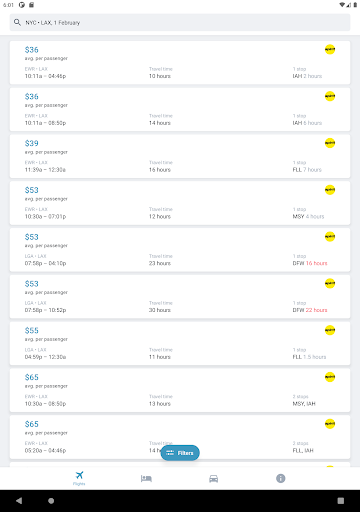Pick the $65 flight via FLL, IAH
The height and width of the screenshot is (512, 360).
point(180,437)
